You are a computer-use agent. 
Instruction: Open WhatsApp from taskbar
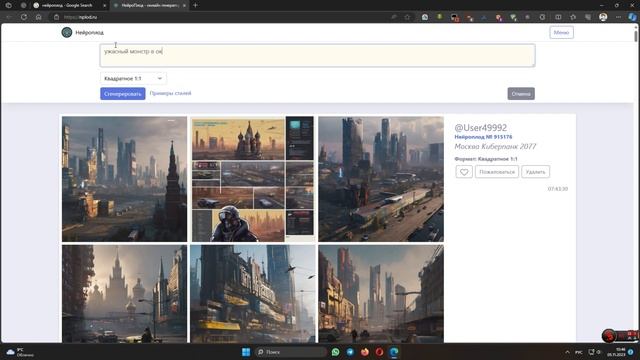(336, 352)
